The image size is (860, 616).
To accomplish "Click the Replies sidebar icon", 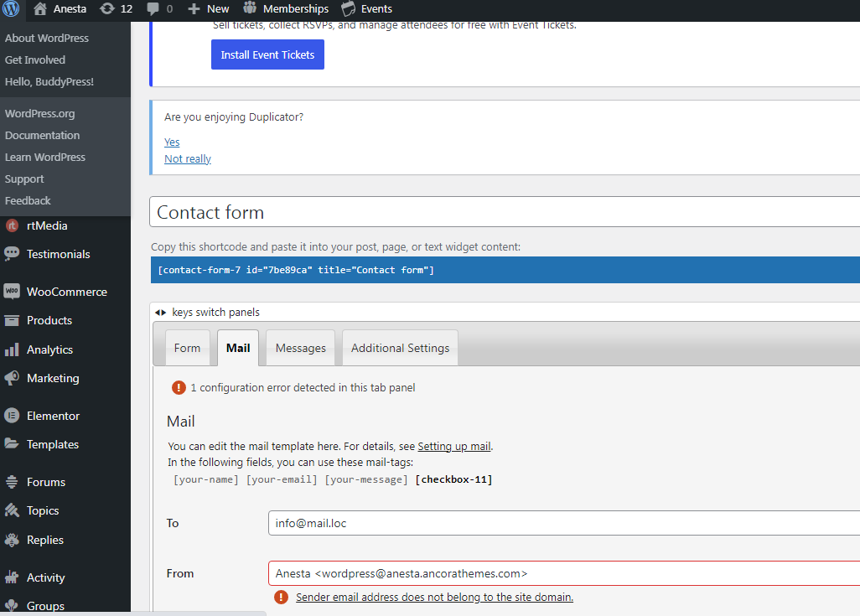I will pos(12,540).
